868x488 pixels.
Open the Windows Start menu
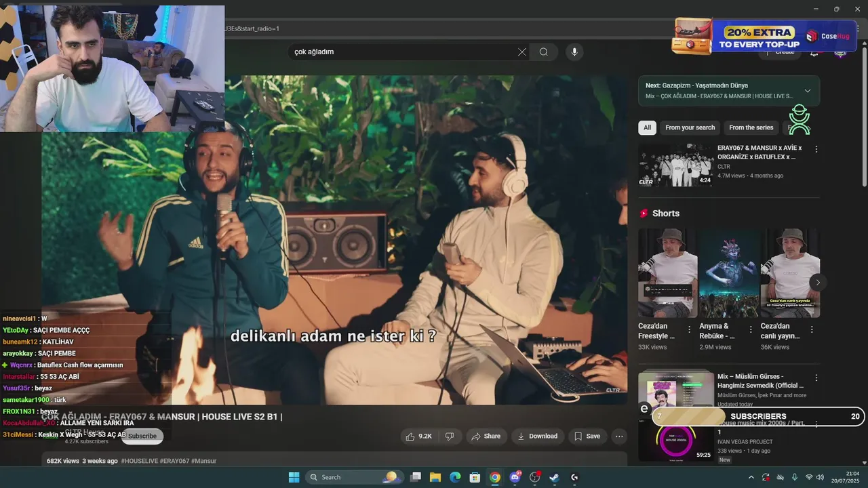(294, 477)
